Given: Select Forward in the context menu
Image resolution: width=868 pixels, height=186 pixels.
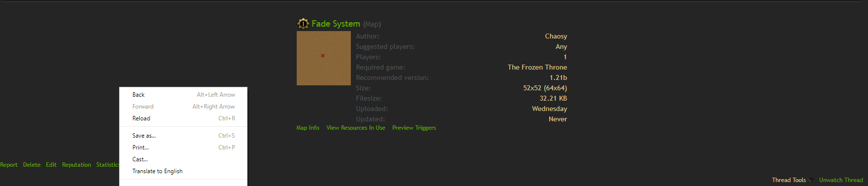Looking at the screenshot, I should (x=183, y=107).
